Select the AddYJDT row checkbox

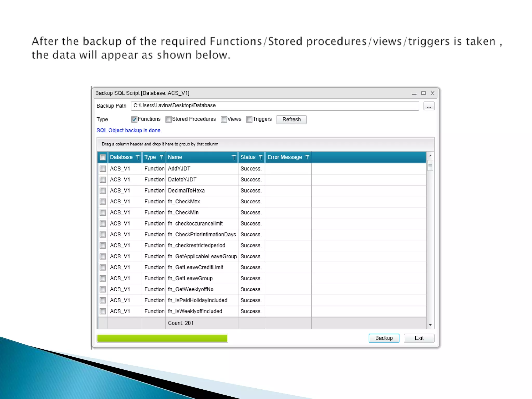click(103, 169)
